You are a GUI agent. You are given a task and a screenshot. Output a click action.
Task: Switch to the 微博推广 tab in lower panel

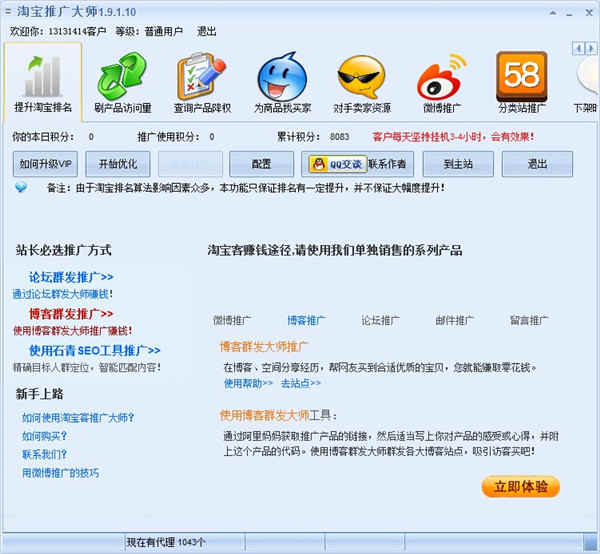tap(232, 320)
